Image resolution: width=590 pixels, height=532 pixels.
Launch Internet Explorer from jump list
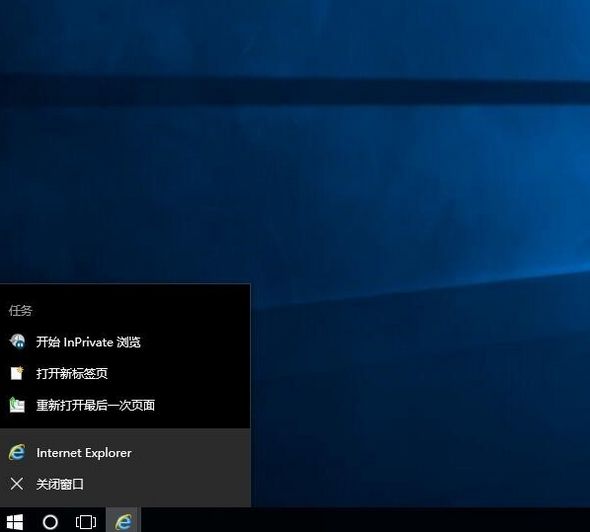[x=125, y=453]
